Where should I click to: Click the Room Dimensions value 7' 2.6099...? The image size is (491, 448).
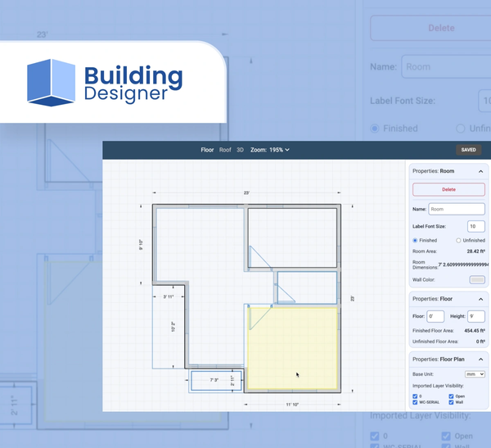coord(463,265)
